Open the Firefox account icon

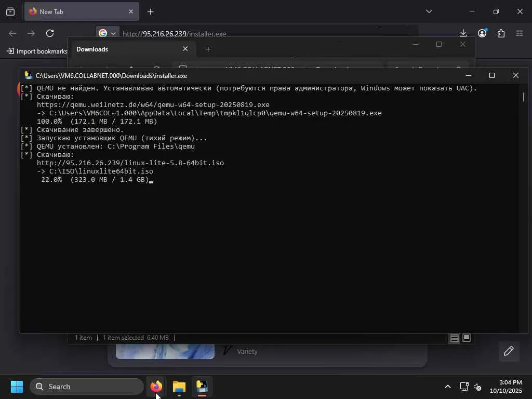point(482,33)
